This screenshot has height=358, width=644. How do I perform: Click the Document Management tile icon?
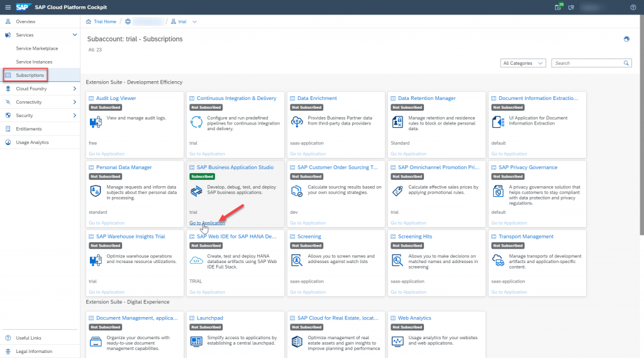pos(96,342)
